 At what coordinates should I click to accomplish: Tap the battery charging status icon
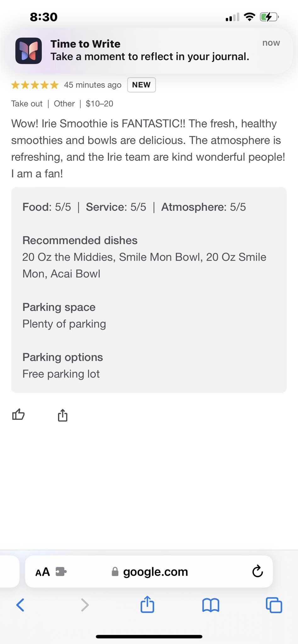point(269,17)
